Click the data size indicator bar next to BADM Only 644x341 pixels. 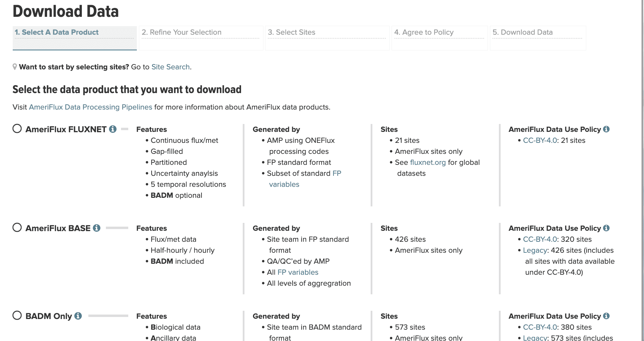(108, 316)
